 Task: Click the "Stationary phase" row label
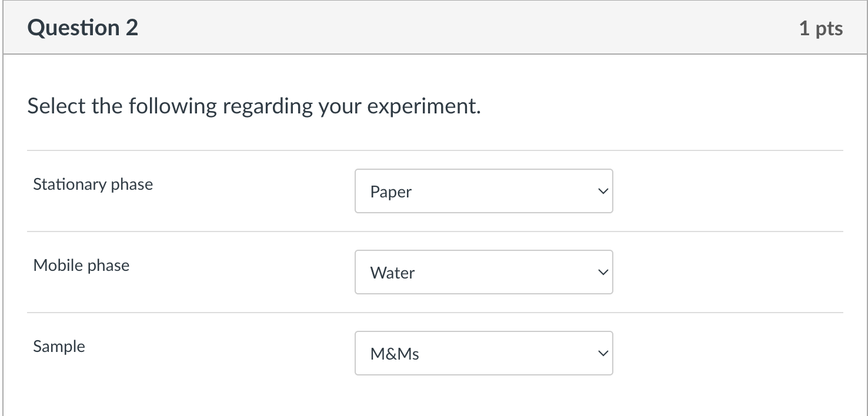[93, 184]
